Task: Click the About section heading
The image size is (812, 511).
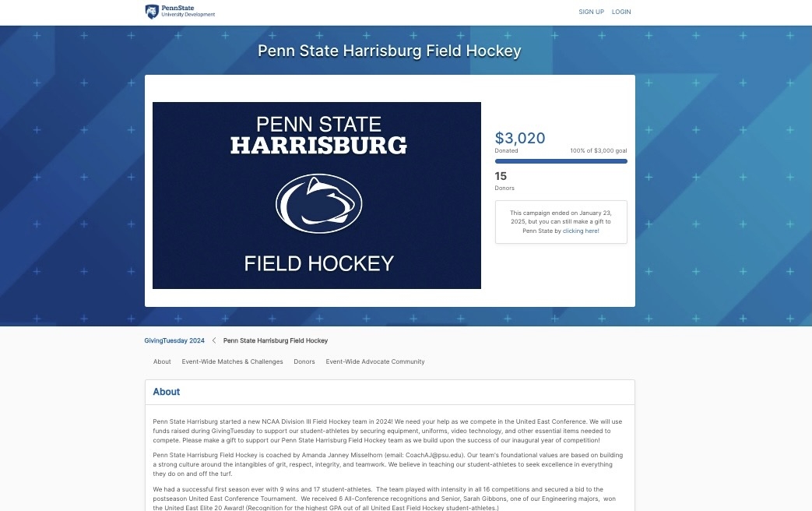Action: [x=167, y=392]
